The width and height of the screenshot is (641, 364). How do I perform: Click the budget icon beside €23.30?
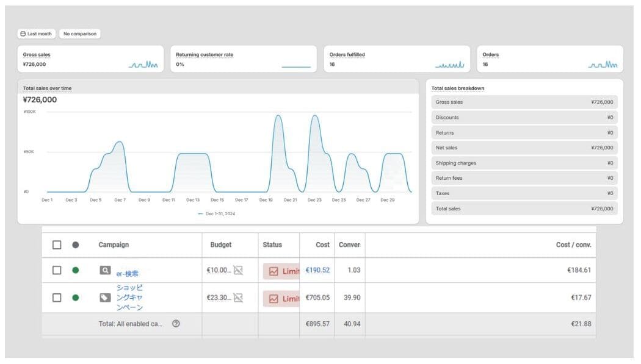[238, 298]
